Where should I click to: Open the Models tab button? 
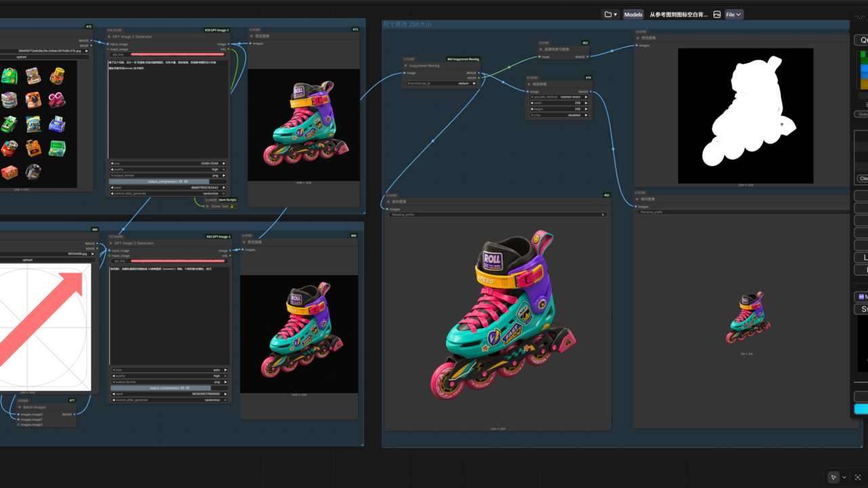[x=633, y=14]
